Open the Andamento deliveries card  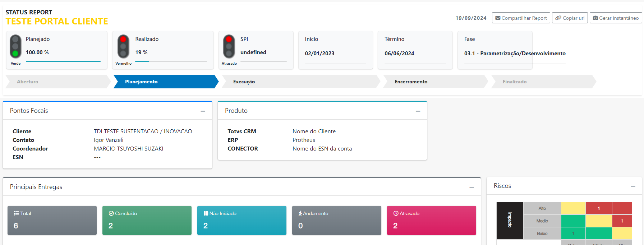click(x=336, y=220)
